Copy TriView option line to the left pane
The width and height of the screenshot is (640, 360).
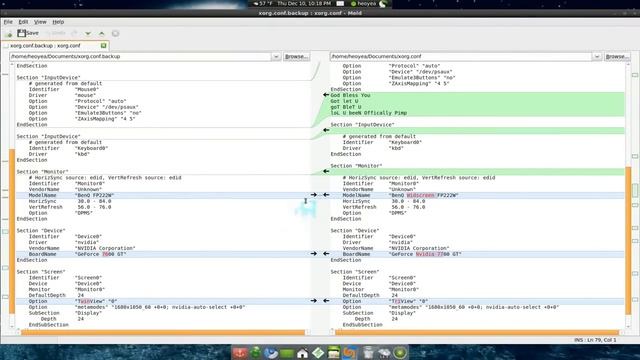[x=326, y=301]
